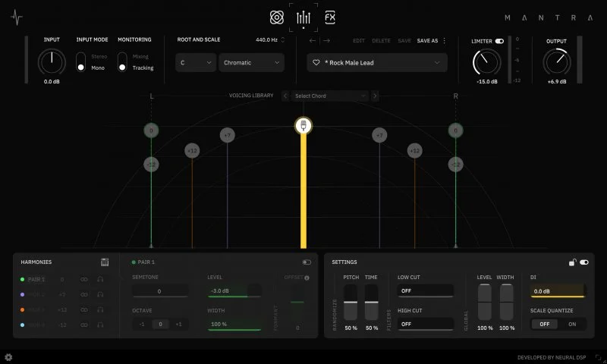Screen dimensions: 607x364
Task: Go to previous preset with left arrow
Action: point(313,41)
